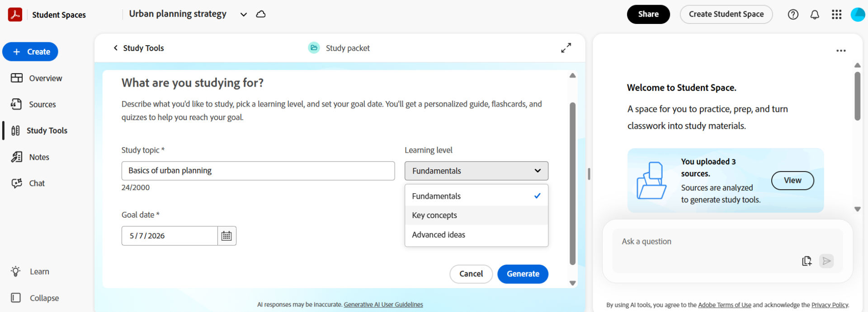Open the Notes section
Viewport: 868px width, 312px height.
[38, 157]
